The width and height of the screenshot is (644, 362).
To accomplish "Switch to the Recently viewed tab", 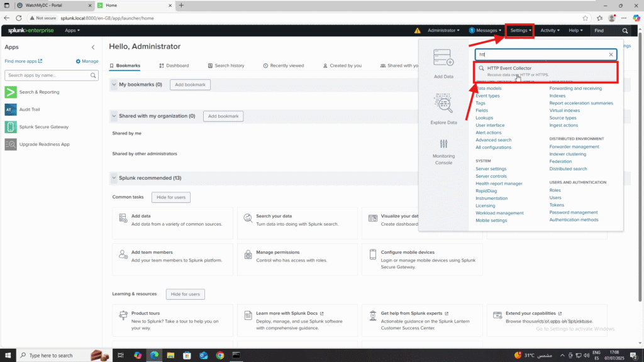I will [284, 65].
